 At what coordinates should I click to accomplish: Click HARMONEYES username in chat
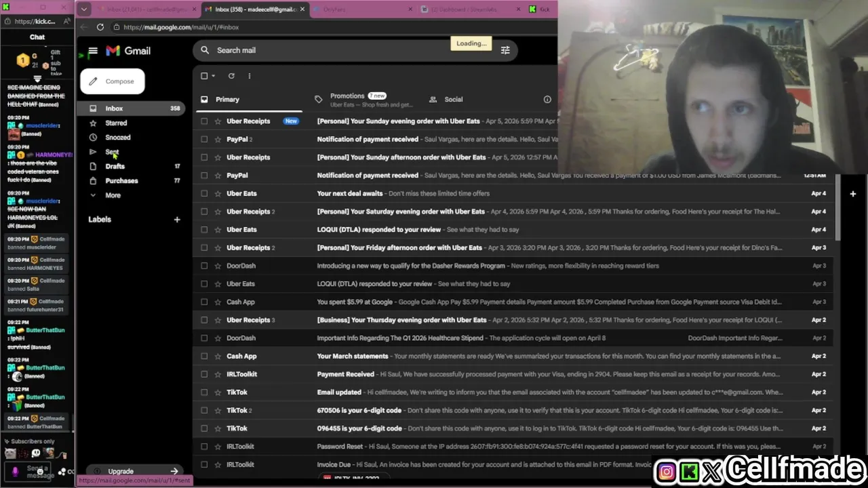tap(54, 155)
